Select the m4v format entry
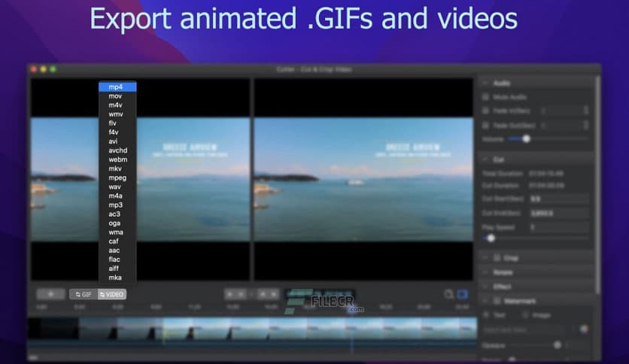Image resolution: width=629 pixels, height=364 pixels. (x=117, y=105)
